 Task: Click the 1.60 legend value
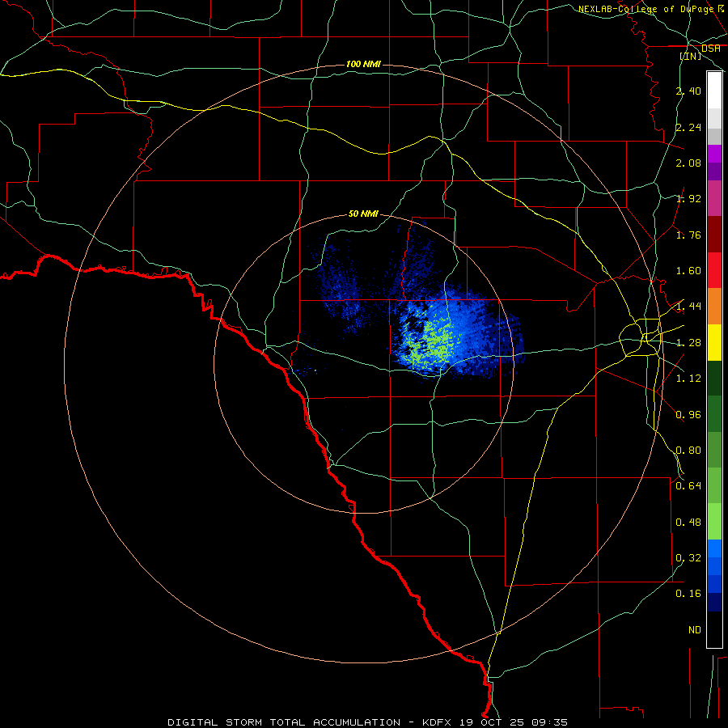pyautogui.click(x=688, y=271)
